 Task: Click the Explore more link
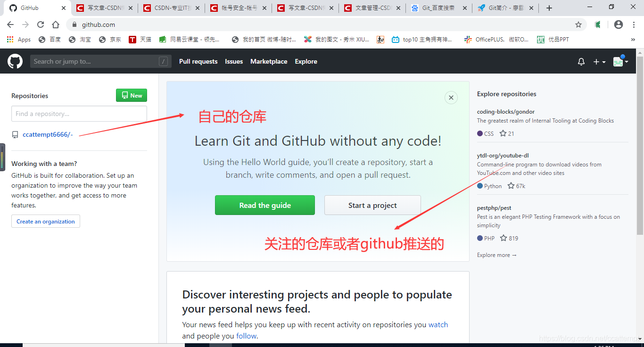(x=497, y=255)
